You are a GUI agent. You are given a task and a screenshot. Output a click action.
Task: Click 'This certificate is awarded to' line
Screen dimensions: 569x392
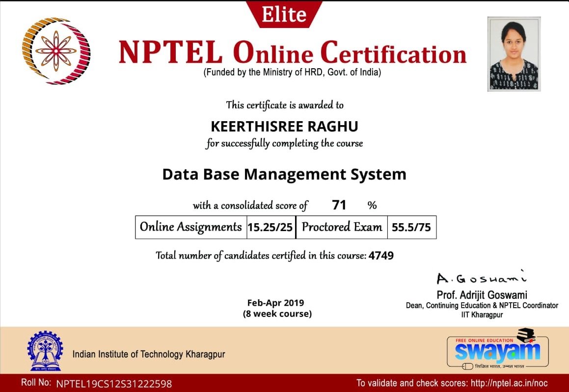[285, 105]
